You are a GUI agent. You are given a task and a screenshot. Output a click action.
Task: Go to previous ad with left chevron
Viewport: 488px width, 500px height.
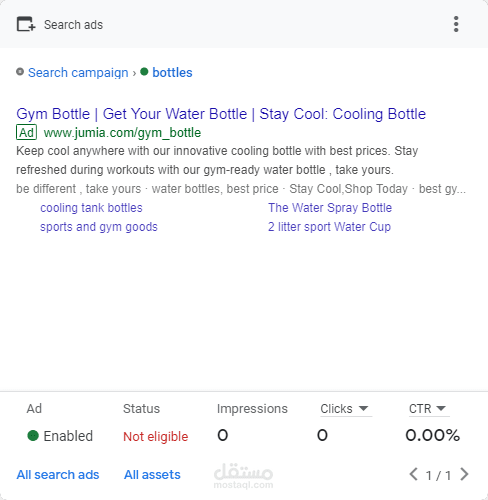414,474
